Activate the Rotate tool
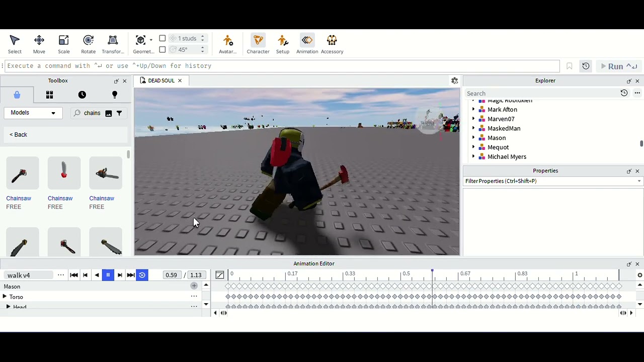Viewport: 644px width, 362px height. tap(89, 44)
